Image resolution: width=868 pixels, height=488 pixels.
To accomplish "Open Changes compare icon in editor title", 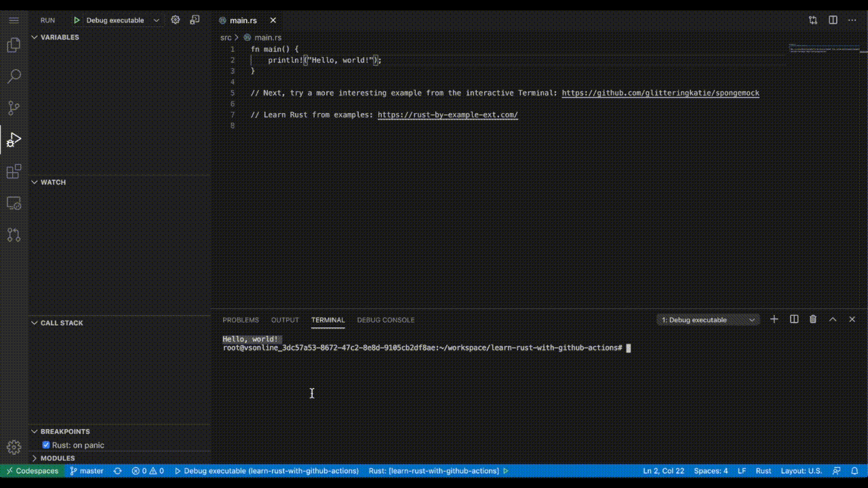I will (813, 20).
